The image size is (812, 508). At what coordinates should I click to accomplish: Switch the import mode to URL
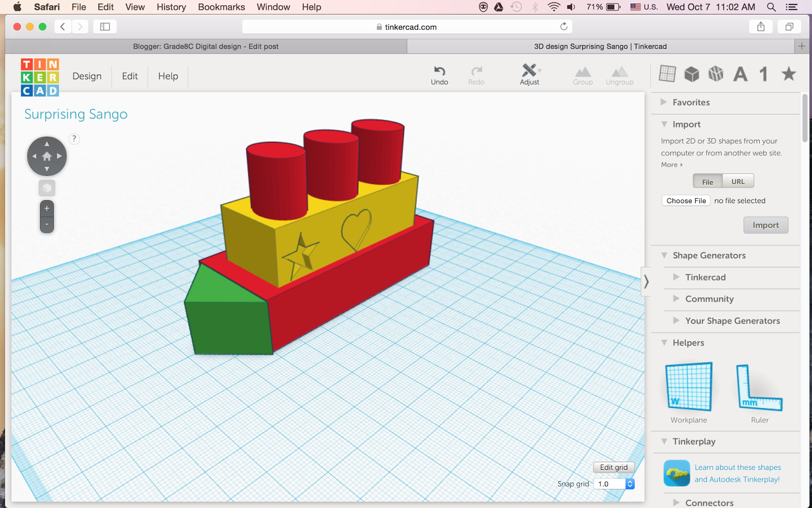738,181
